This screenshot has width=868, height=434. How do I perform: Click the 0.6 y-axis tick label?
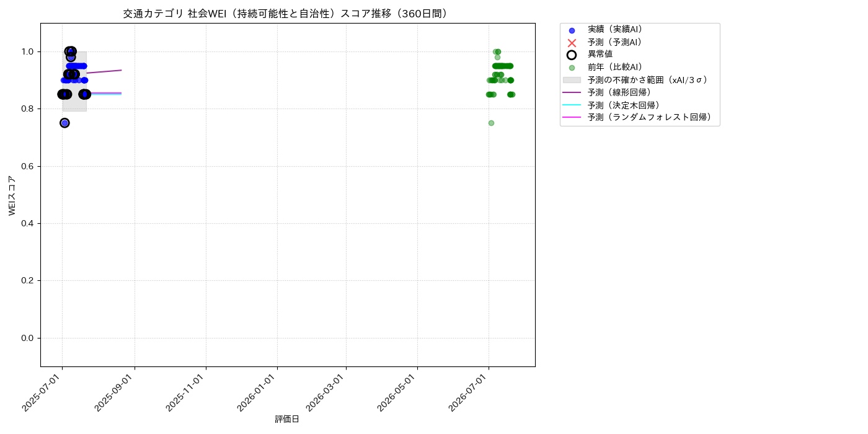coord(27,166)
